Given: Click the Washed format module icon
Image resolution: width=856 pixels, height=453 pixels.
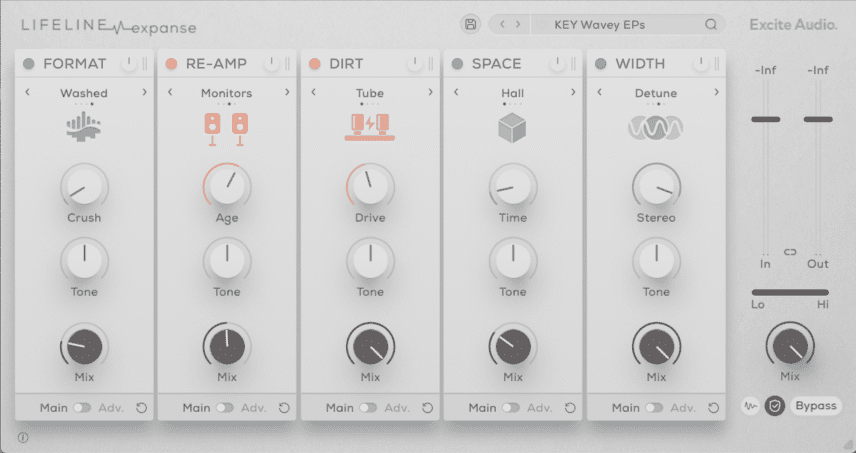Looking at the screenshot, I should 84,127.
